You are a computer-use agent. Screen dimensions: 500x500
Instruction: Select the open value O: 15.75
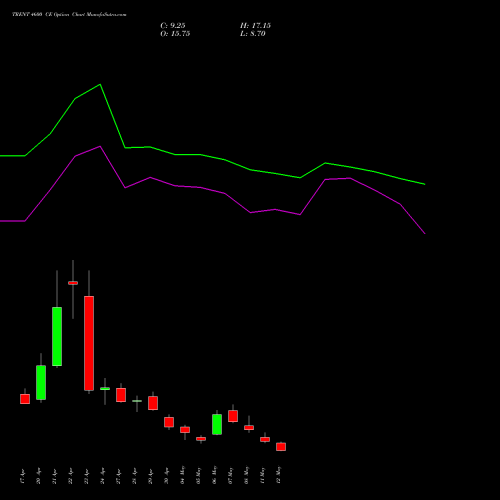[175, 34]
